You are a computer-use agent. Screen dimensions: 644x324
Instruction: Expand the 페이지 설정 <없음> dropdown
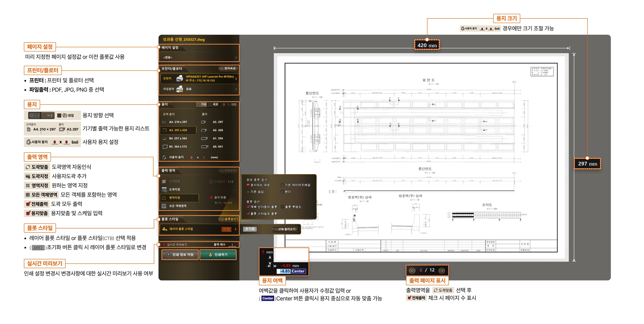pos(236,57)
